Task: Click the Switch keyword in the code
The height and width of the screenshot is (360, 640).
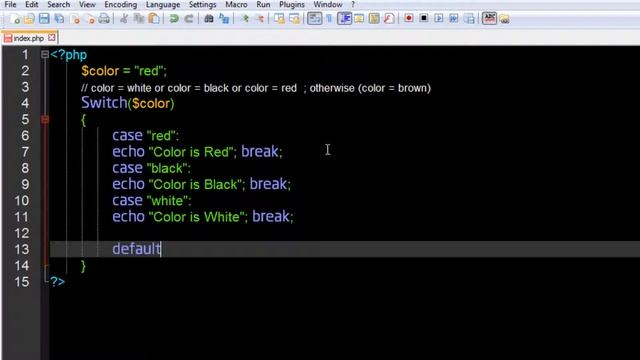Action: point(104,102)
